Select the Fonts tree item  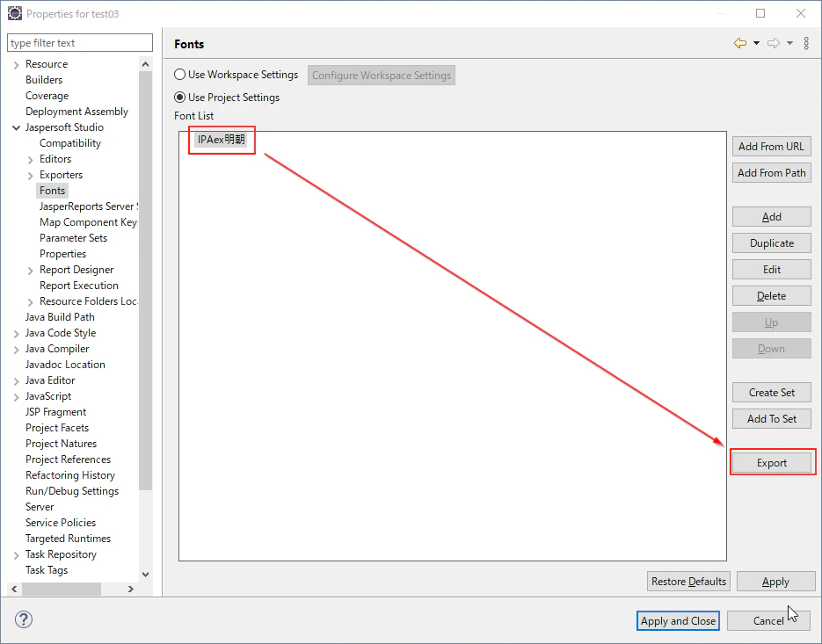[x=53, y=191]
